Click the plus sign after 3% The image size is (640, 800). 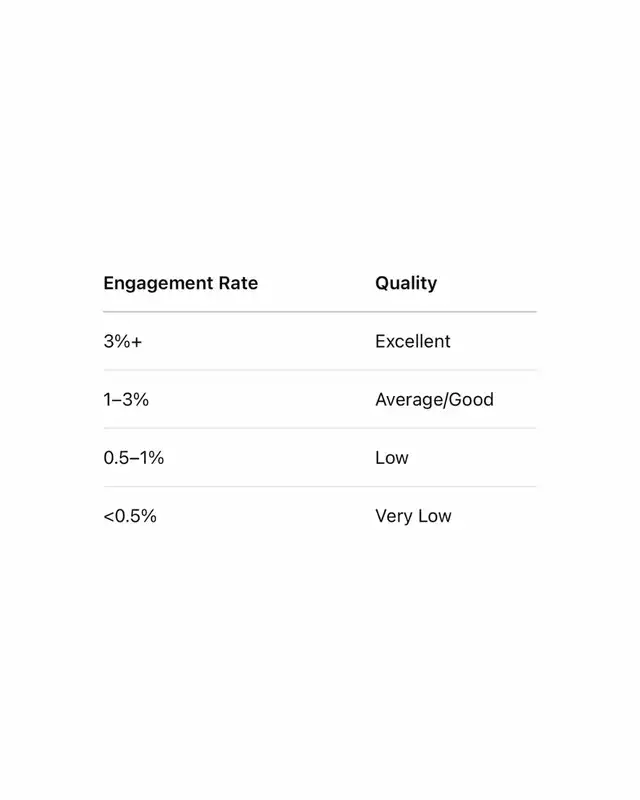pyautogui.click(x=136, y=342)
